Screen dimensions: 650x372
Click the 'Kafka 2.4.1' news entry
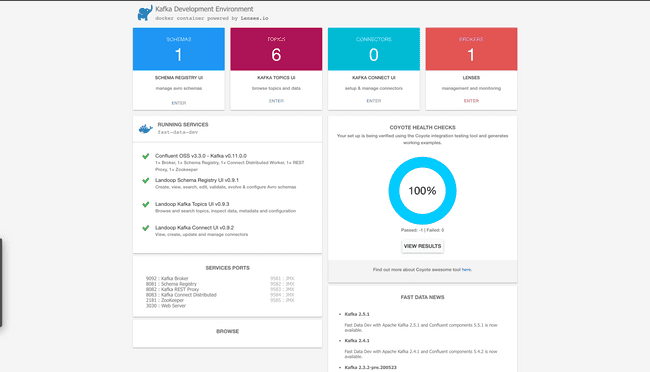[x=357, y=340]
